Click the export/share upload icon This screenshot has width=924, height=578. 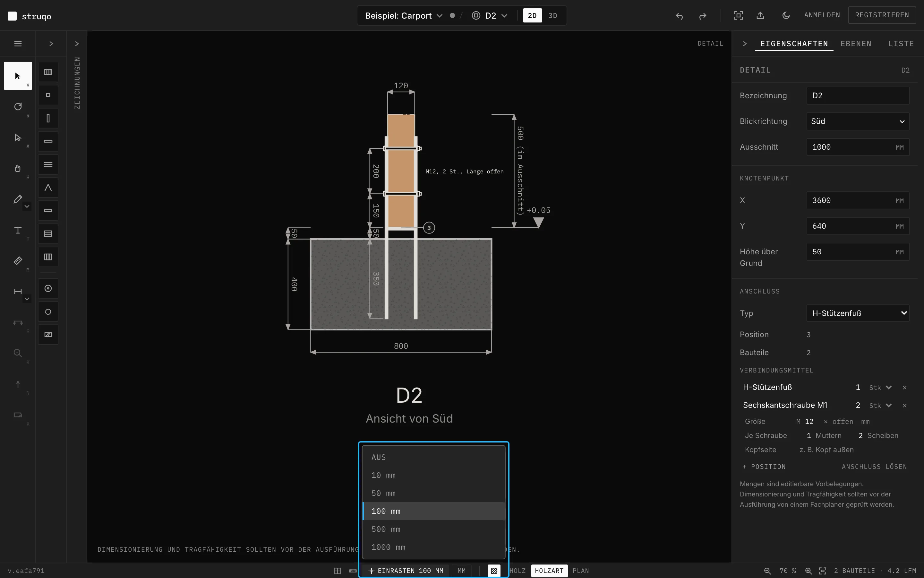tap(760, 15)
